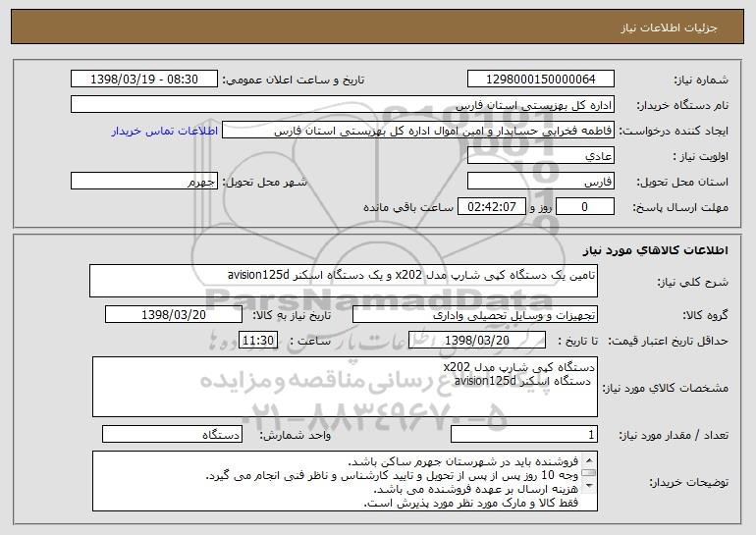Click the quantity field showing 1
The width and height of the screenshot is (756, 535).
point(524,434)
